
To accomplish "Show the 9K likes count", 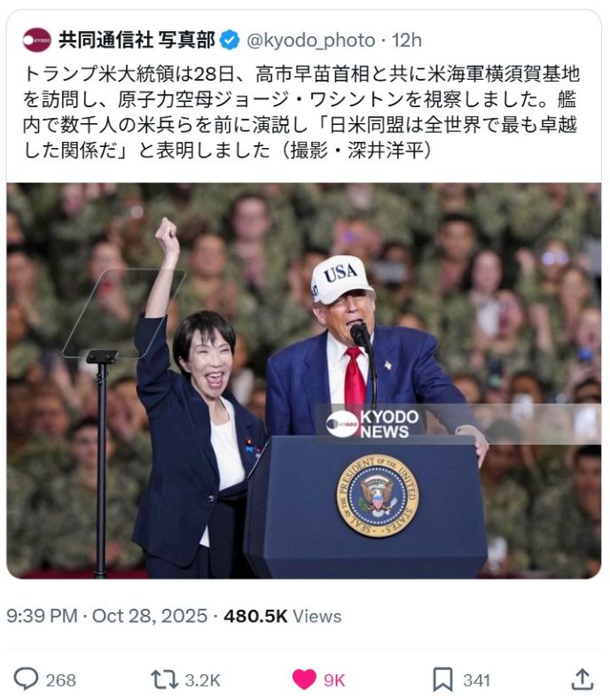I will pyautogui.click(x=334, y=681).
